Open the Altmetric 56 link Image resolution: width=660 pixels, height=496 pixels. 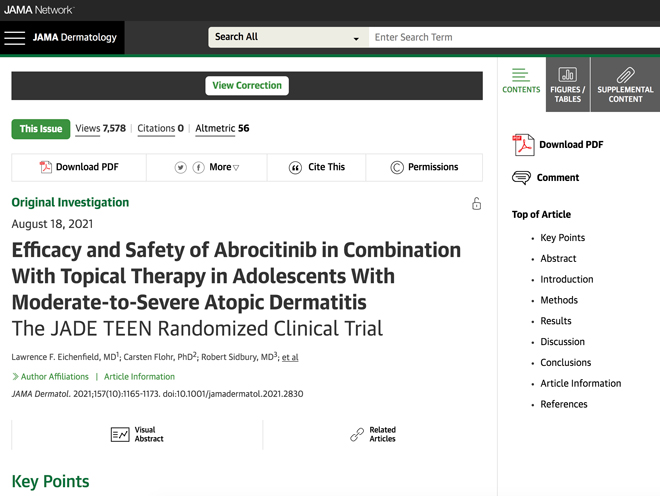[222, 128]
